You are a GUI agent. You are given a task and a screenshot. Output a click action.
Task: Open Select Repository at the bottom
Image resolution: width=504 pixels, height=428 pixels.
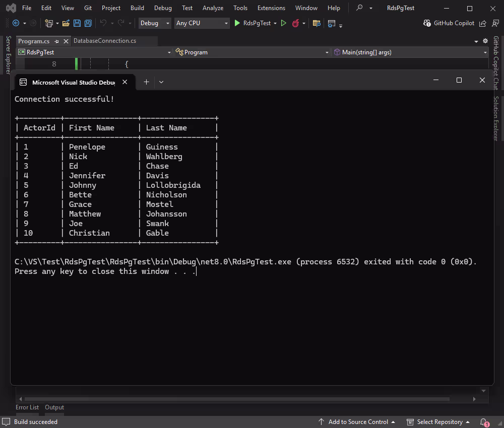(x=441, y=422)
